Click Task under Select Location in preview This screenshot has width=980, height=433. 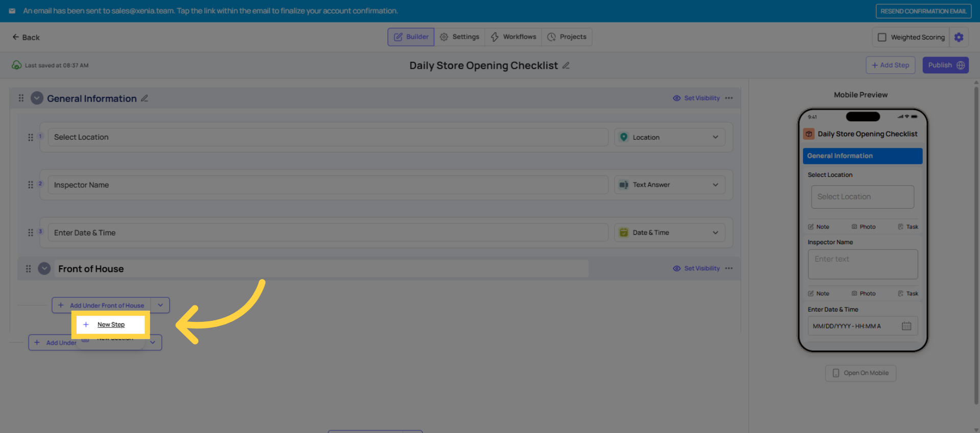908,227
